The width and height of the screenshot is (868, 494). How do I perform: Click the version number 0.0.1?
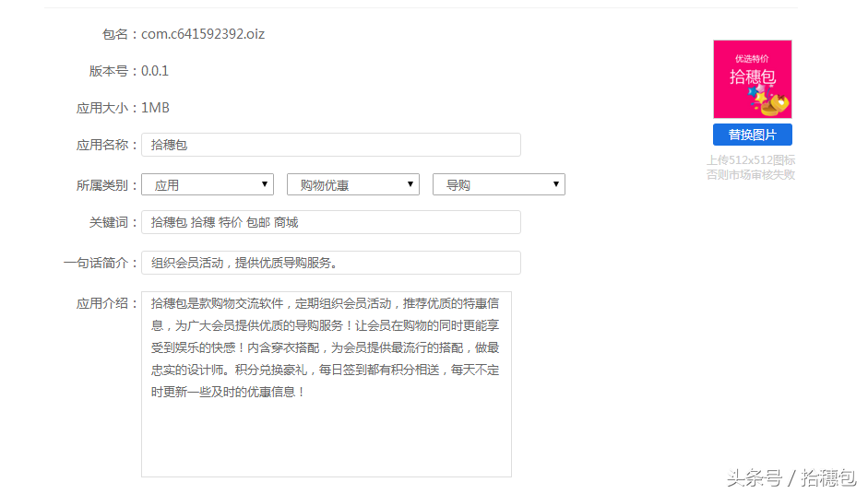(x=154, y=71)
